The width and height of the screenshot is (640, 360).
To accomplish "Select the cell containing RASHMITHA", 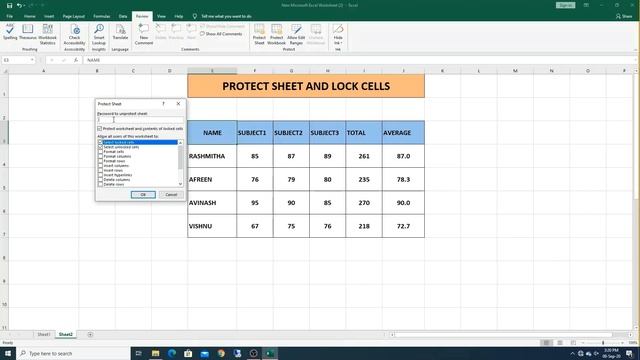I will click(212, 156).
